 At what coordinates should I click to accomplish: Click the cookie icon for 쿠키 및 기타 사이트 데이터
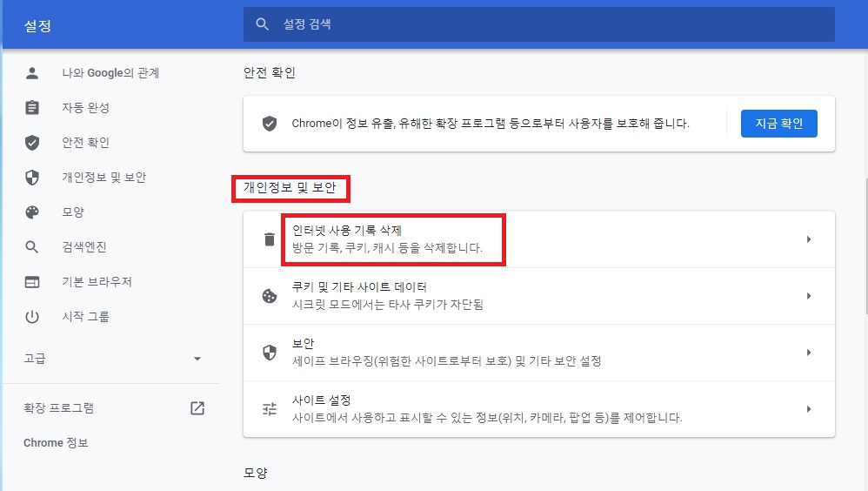(270, 296)
